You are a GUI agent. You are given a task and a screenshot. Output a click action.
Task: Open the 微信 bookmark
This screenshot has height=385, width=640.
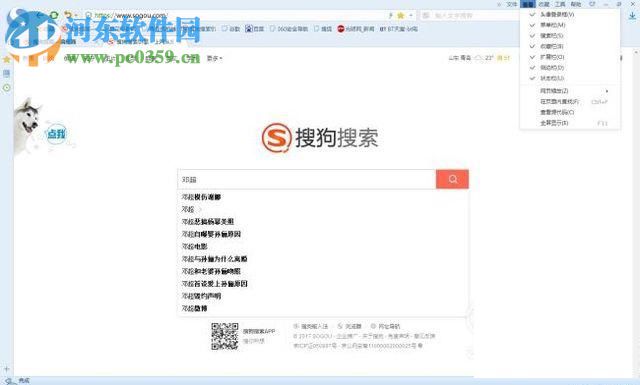coord(323,29)
